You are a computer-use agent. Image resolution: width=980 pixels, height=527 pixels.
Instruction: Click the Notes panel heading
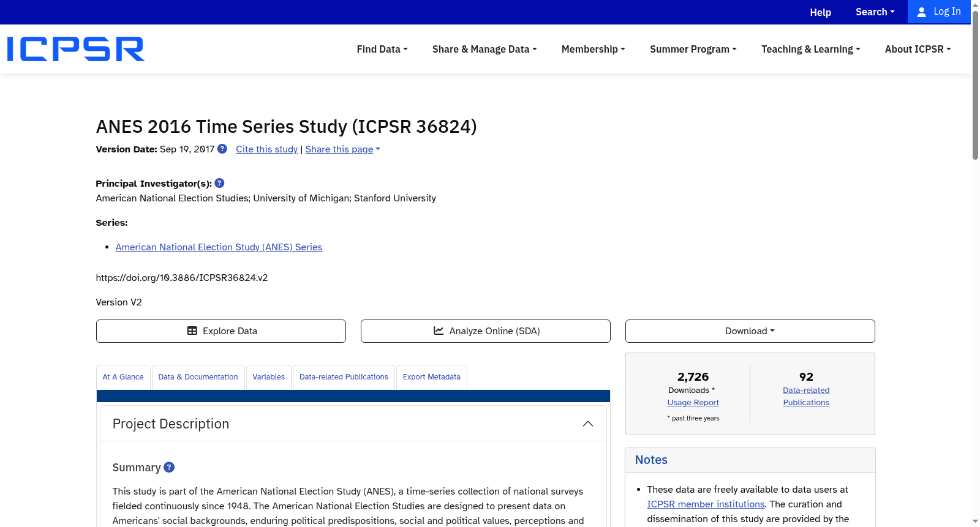pos(651,460)
